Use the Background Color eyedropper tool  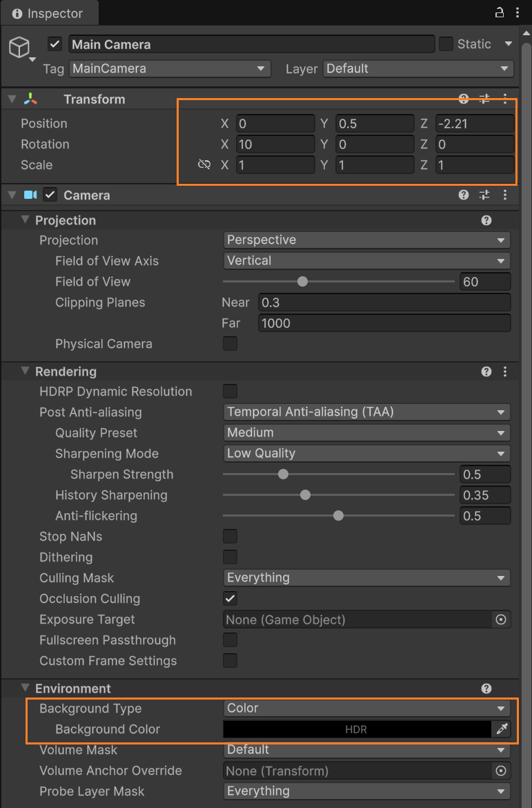point(502,729)
